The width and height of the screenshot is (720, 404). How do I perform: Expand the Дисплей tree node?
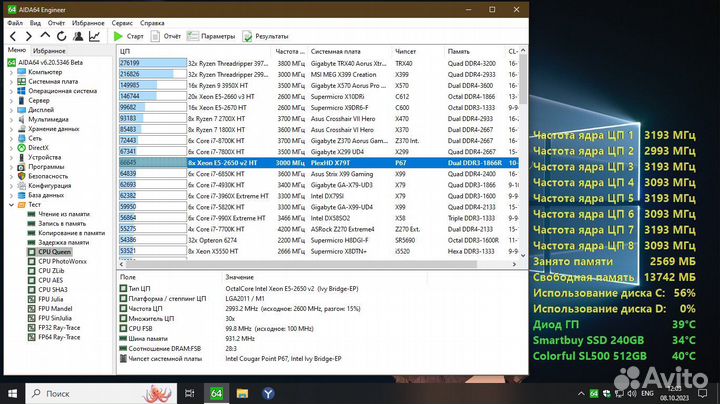click(x=11, y=110)
